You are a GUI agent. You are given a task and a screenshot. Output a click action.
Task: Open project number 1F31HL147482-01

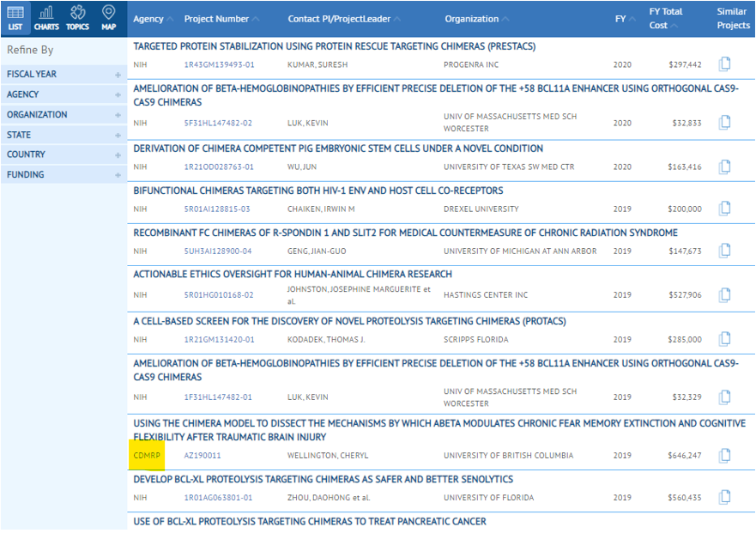218,397
